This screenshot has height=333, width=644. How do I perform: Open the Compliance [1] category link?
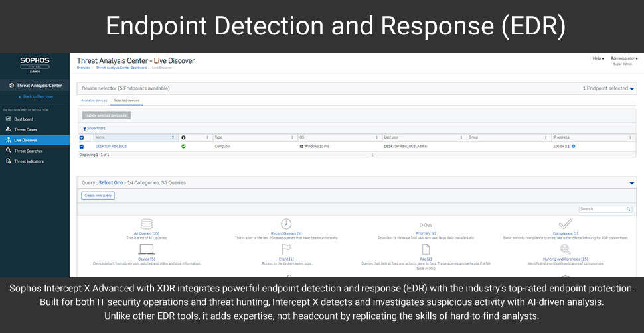click(565, 233)
